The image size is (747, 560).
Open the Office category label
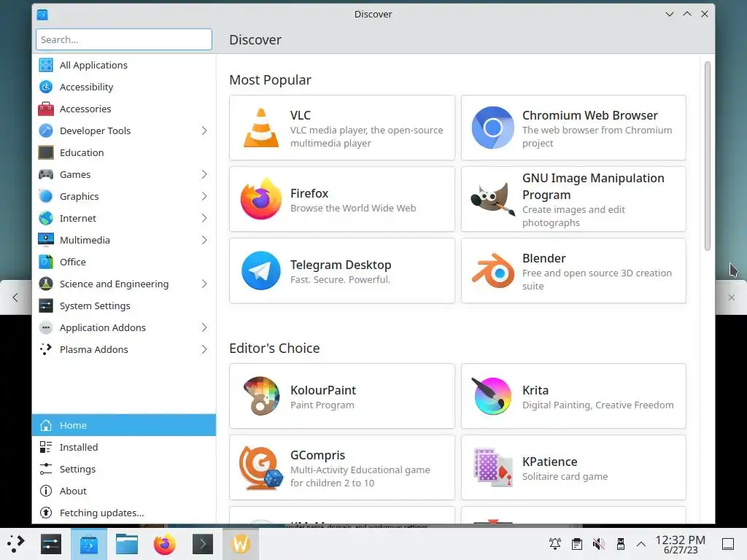pyautogui.click(x=72, y=262)
